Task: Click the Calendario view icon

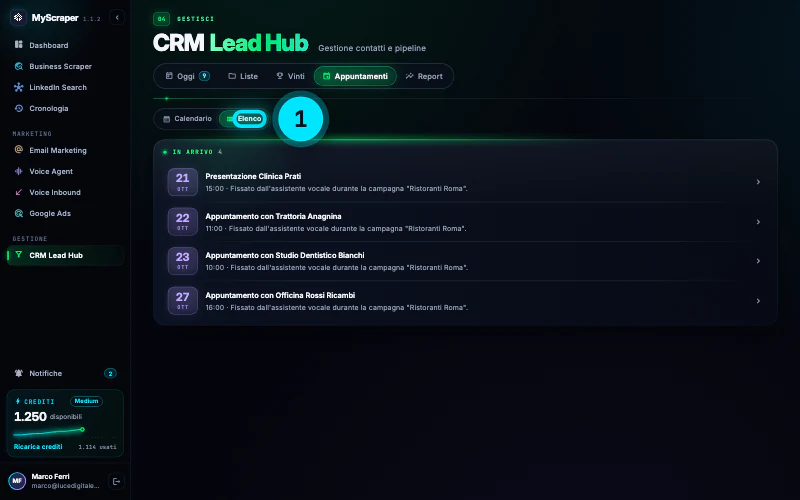Action: click(166, 119)
